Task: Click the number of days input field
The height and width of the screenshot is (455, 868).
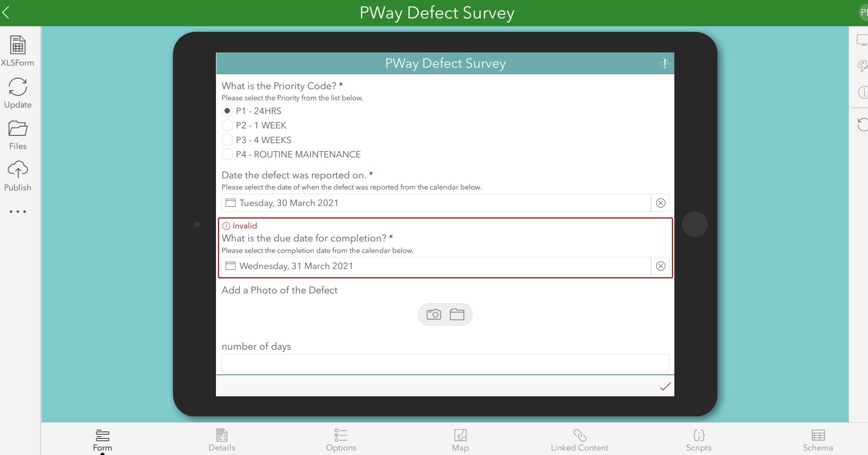Action: [x=444, y=363]
